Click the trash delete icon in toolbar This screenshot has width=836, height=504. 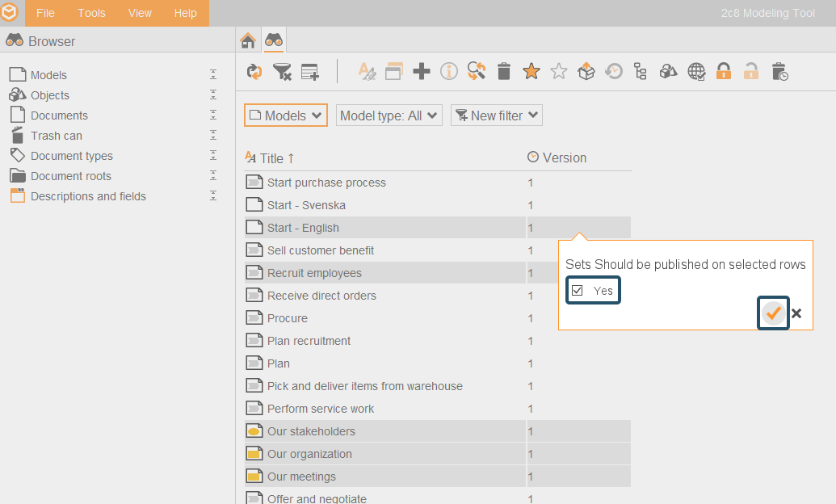504,71
